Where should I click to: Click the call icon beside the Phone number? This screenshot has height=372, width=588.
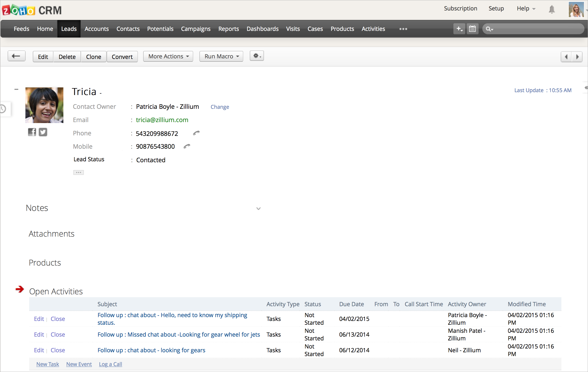(196, 133)
